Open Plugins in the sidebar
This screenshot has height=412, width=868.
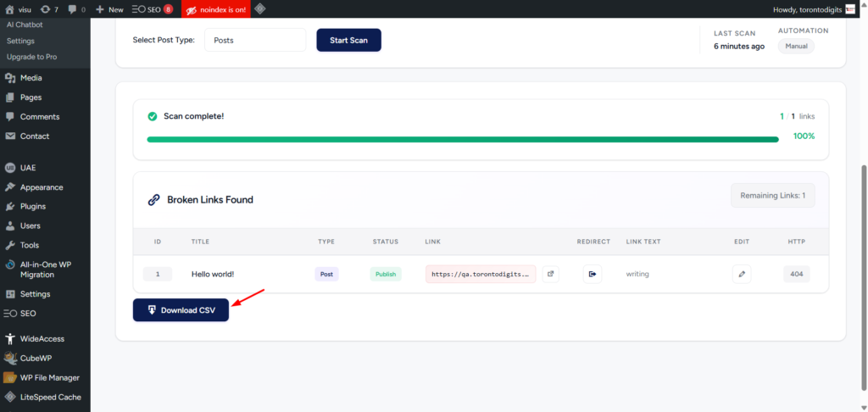pyautogui.click(x=33, y=206)
